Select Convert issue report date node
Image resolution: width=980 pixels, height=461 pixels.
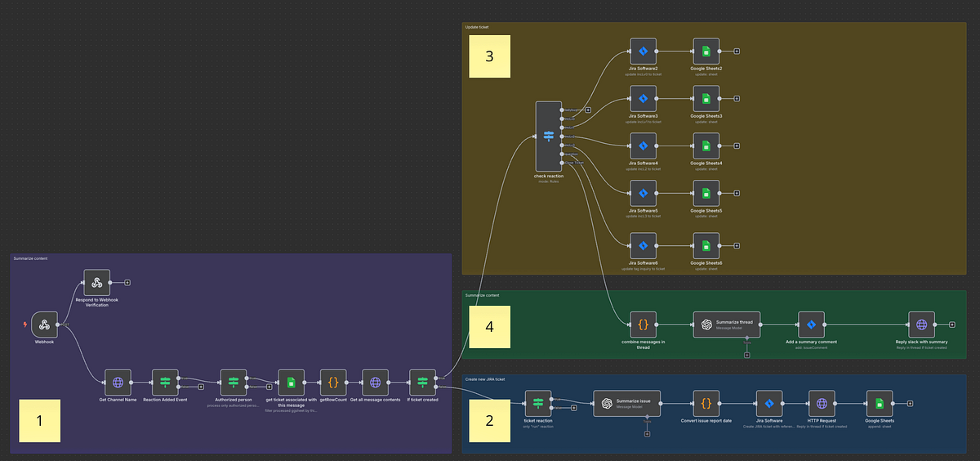tap(706, 403)
